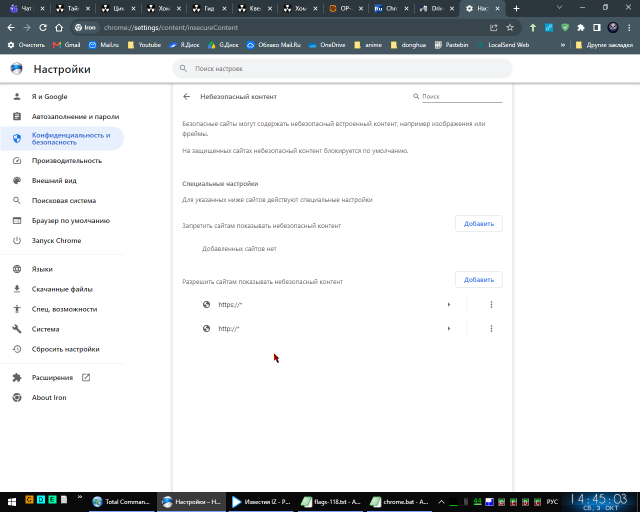Open taskbar clock showing 14:45:03
Image resolution: width=640 pixels, height=512 pixels.
click(599, 502)
